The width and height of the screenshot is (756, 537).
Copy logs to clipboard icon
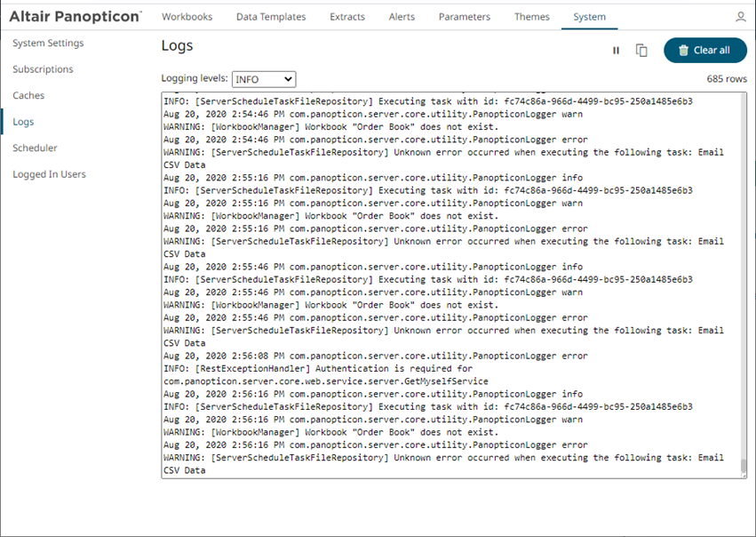pyautogui.click(x=641, y=51)
